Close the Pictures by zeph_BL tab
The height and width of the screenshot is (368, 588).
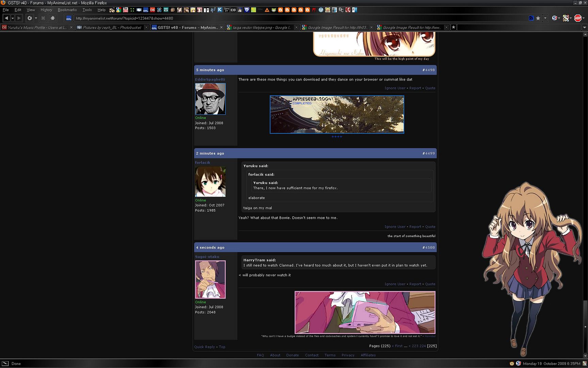click(x=146, y=27)
